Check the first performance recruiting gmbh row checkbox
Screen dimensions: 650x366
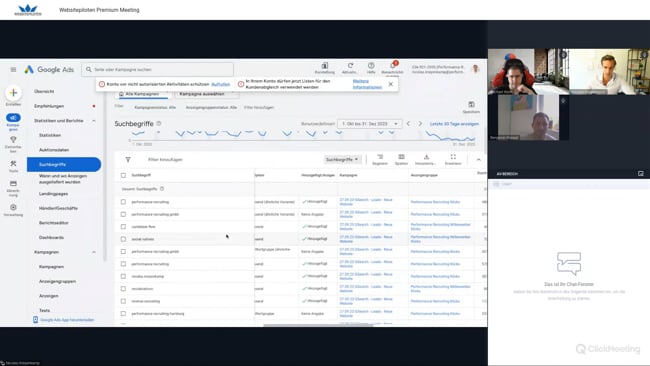[x=123, y=214]
